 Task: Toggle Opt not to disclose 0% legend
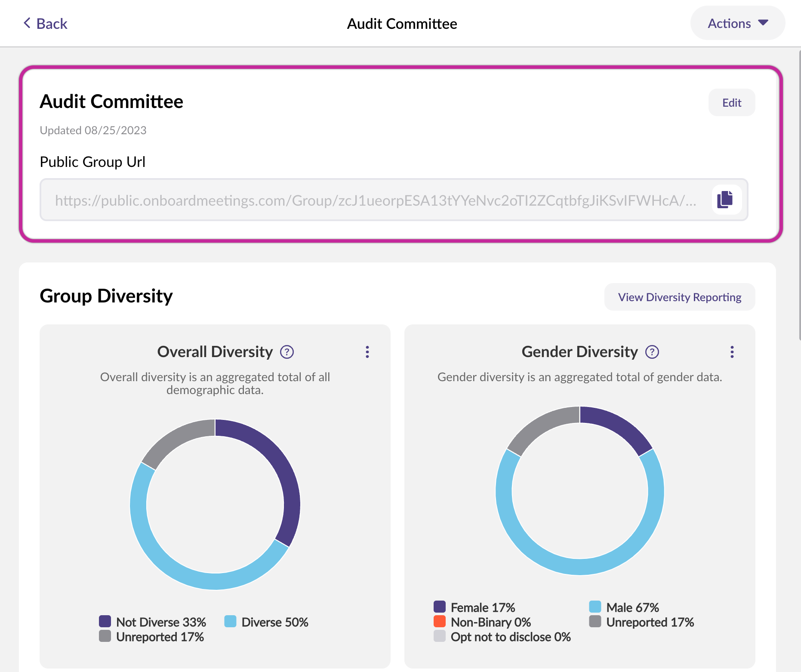pyautogui.click(x=440, y=636)
